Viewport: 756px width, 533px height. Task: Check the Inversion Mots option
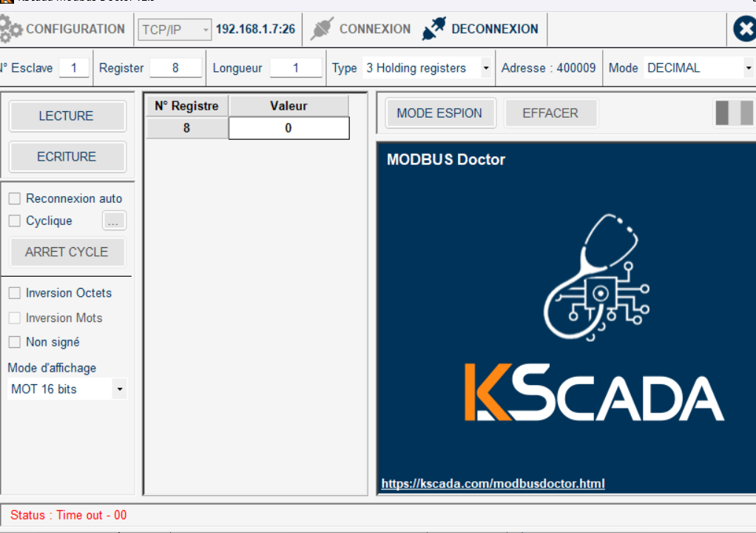coord(15,318)
